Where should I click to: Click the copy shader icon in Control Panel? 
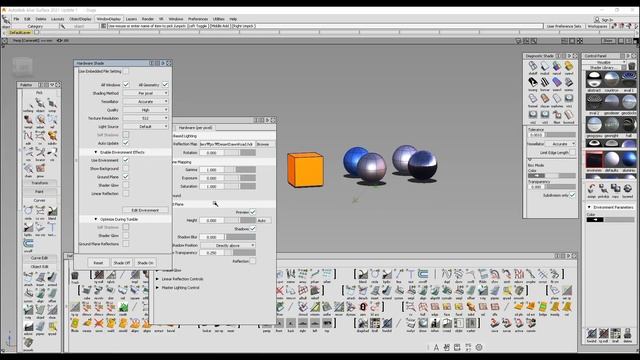616,189
